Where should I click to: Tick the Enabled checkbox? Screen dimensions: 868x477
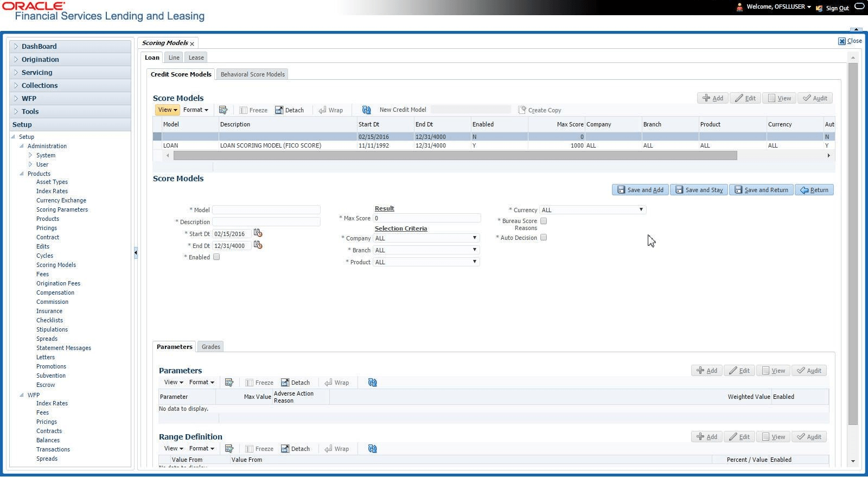pos(216,257)
